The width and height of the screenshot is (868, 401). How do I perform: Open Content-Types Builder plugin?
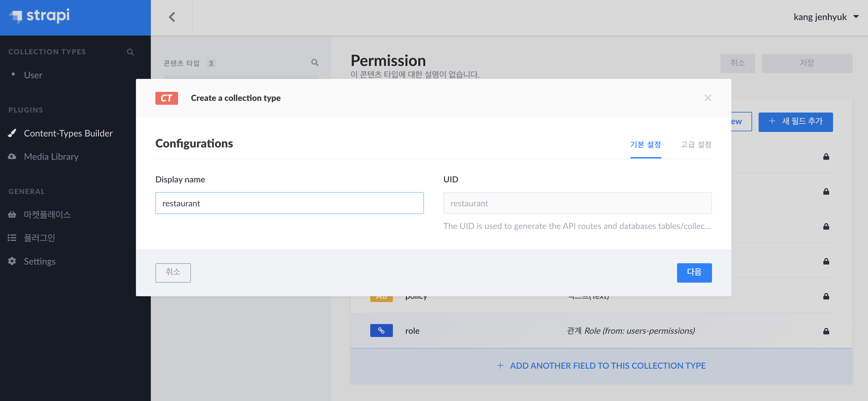pyautogui.click(x=68, y=133)
